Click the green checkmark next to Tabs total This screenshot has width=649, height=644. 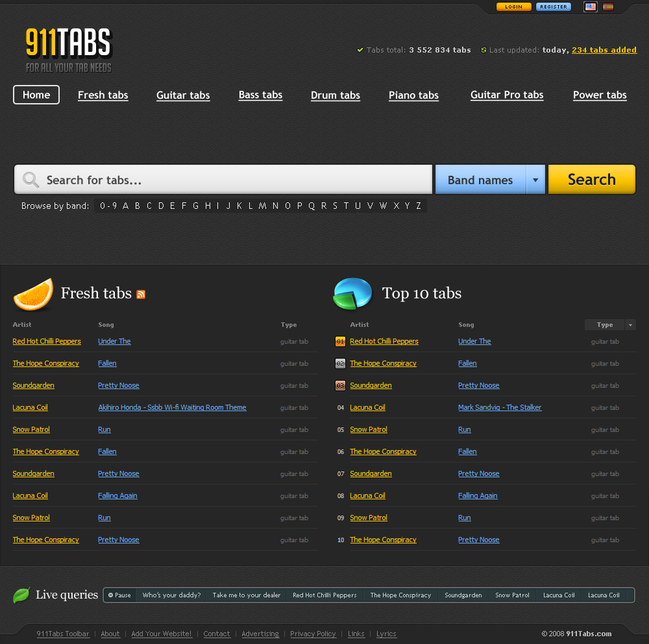[360, 50]
